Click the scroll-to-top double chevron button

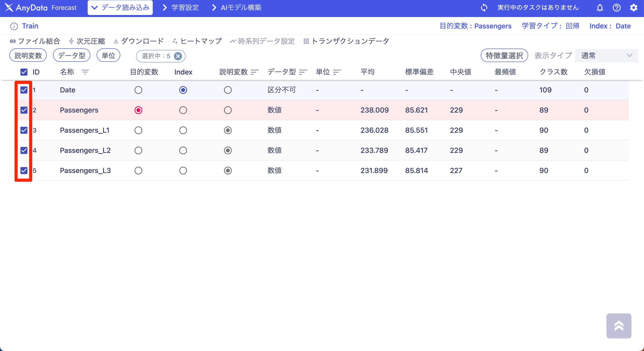coord(619,326)
